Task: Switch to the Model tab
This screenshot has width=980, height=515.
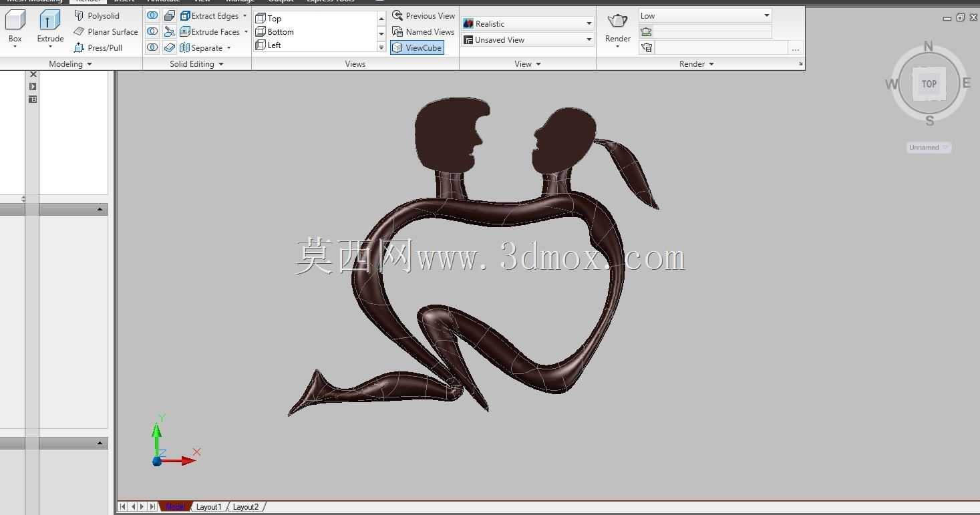Action: coord(175,507)
